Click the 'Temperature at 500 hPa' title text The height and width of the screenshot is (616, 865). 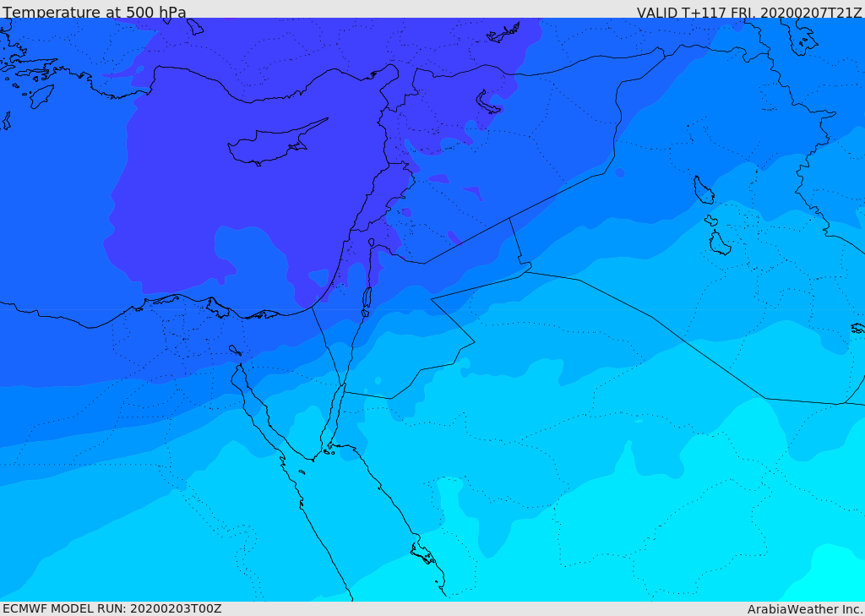[95, 12]
